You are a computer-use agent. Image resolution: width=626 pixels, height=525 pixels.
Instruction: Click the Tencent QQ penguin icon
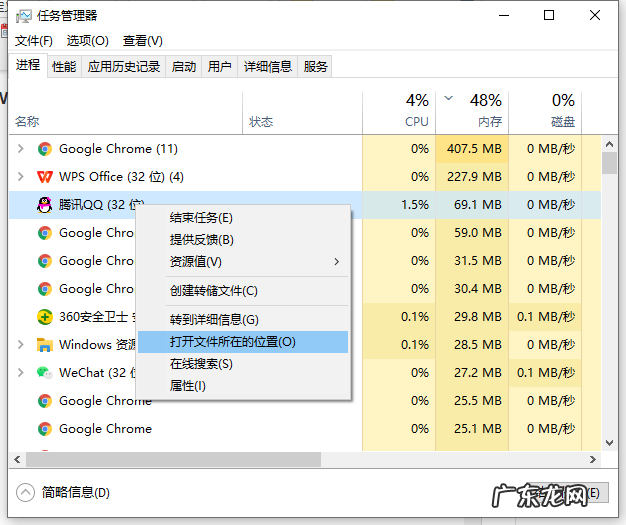pos(45,205)
